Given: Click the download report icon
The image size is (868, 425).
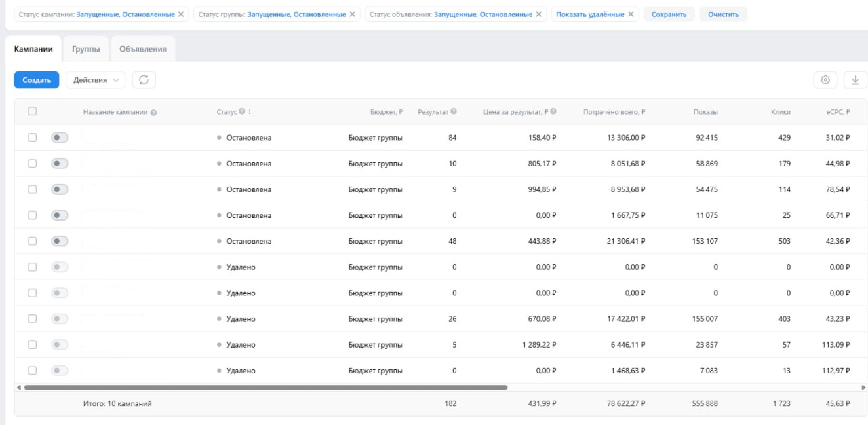Looking at the screenshot, I should (855, 80).
